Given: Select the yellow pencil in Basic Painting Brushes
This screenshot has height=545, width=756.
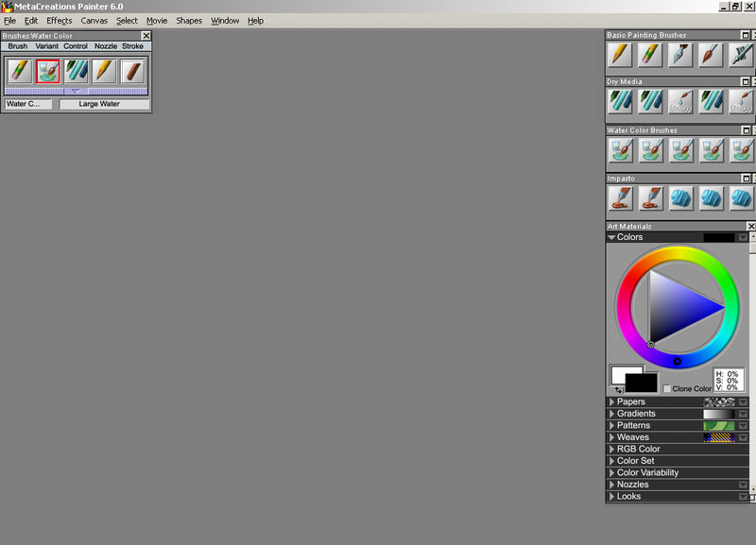Looking at the screenshot, I should (620, 55).
